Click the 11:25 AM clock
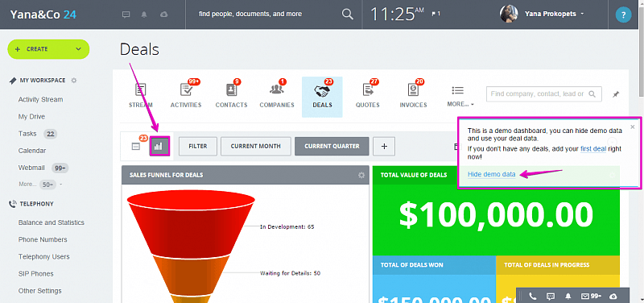 398,14
